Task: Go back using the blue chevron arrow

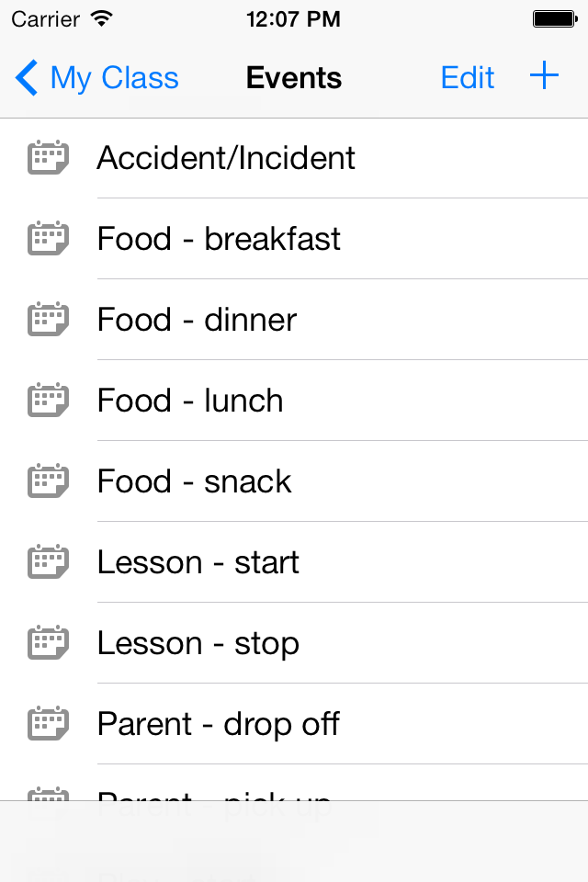Action: 27,77
